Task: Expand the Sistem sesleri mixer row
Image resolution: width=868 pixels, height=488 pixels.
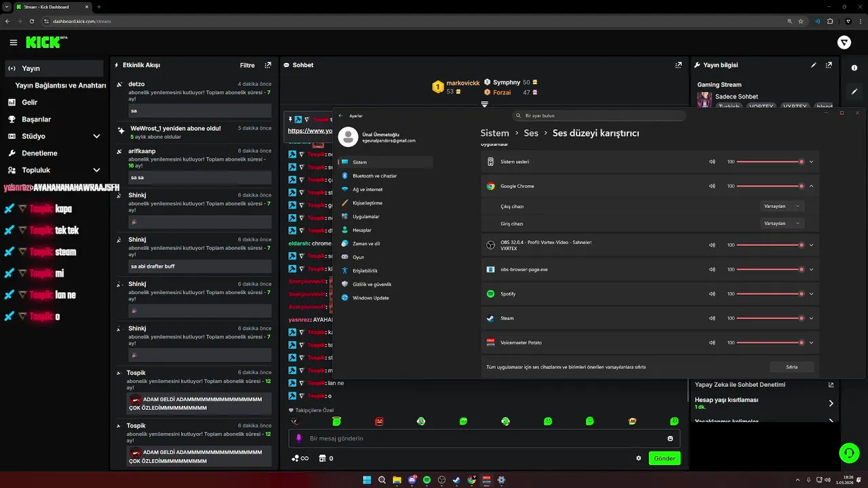Action: (x=811, y=162)
